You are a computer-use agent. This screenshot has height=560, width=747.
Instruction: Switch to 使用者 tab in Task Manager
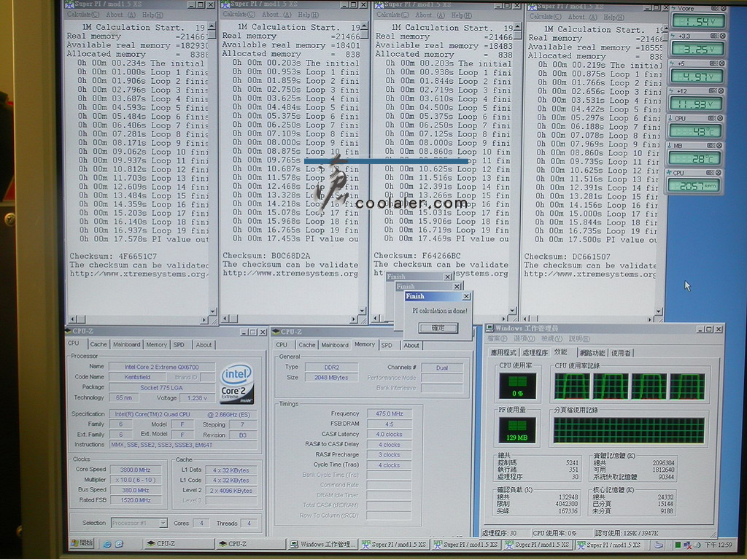[x=621, y=353]
